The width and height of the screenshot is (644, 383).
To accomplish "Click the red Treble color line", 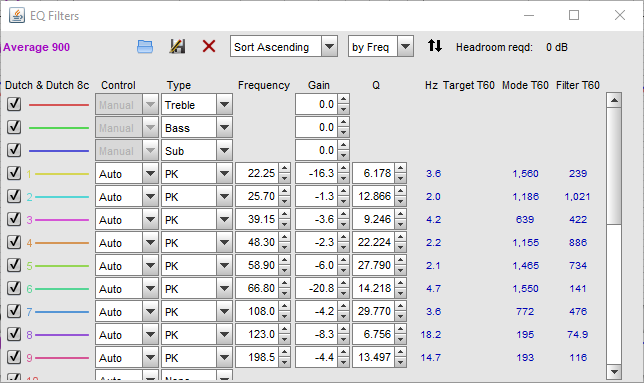I will click(59, 105).
